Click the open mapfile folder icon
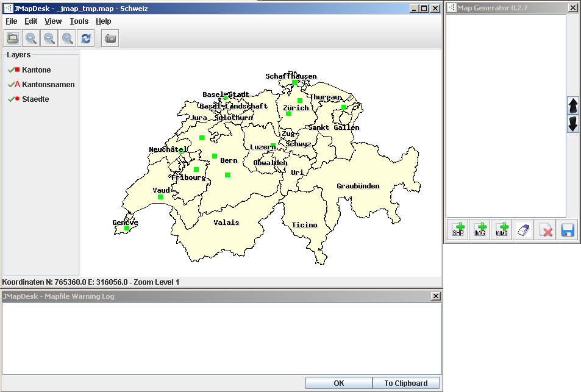 pyautogui.click(x=12, y=38)
